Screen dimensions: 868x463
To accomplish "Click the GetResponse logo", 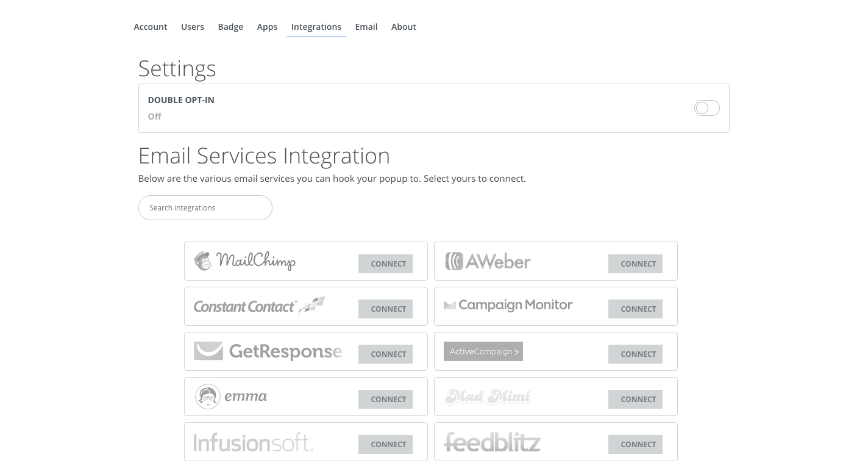I will 268,351.
